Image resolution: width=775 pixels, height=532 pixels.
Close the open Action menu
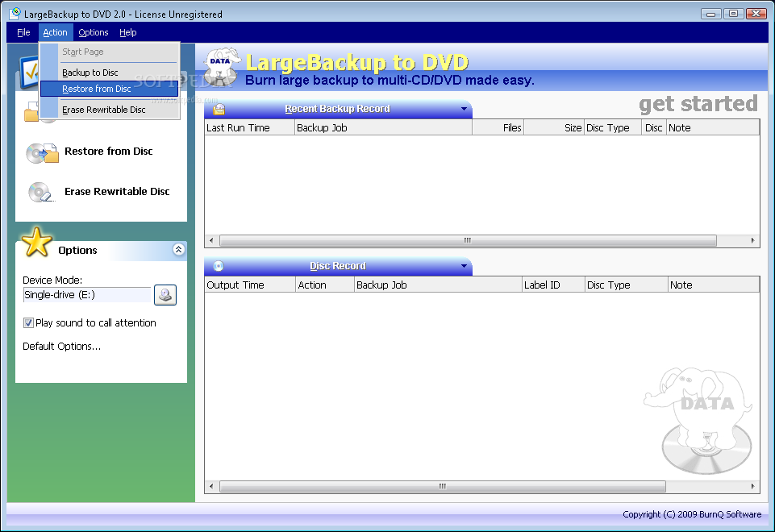pyautogui.click(x=55, y=32)
